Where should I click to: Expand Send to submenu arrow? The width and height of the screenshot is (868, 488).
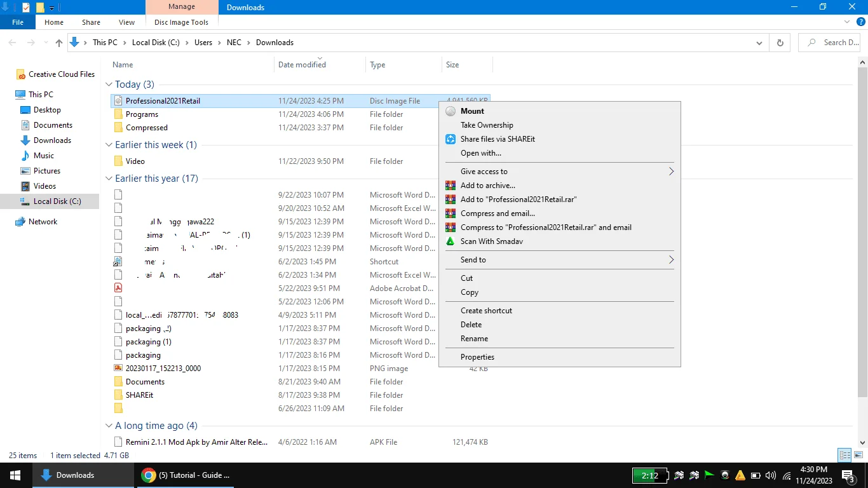coord(671,260)
